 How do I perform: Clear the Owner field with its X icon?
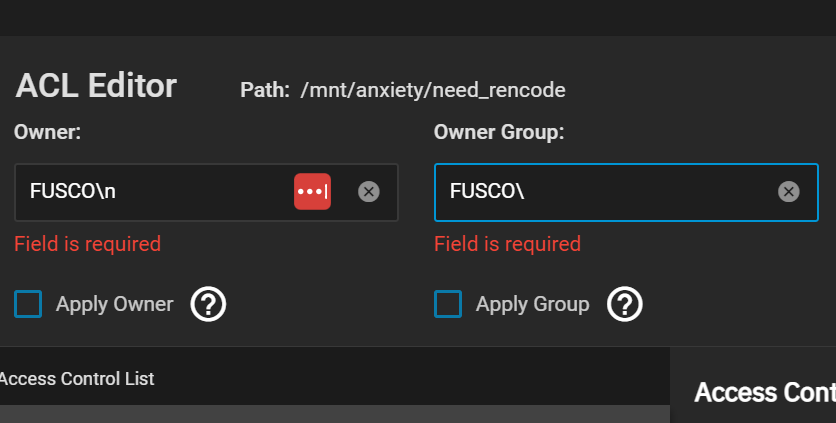(368, 191)
